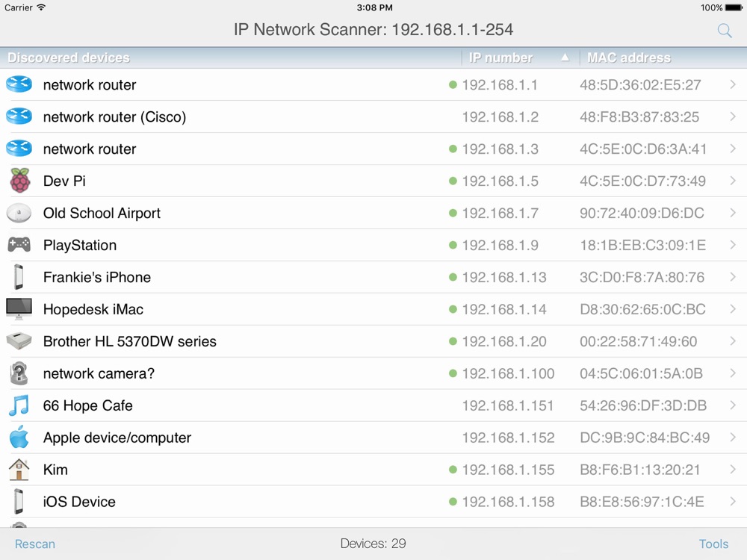
Task: Click MAC address 90:72:40:09:D6:DC
Action: click(642, 213)
